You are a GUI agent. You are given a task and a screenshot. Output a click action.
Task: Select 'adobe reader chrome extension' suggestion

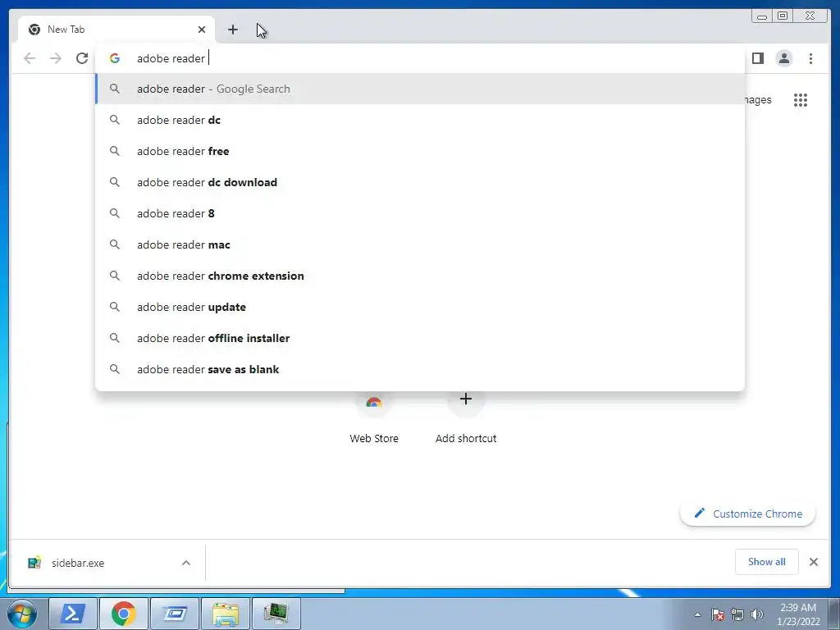420,276
